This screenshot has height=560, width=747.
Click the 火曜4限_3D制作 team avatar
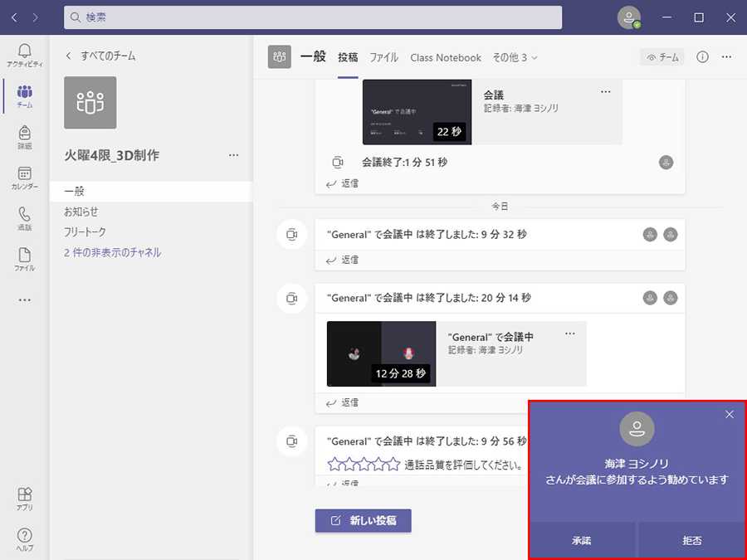[x=90, y=102]
